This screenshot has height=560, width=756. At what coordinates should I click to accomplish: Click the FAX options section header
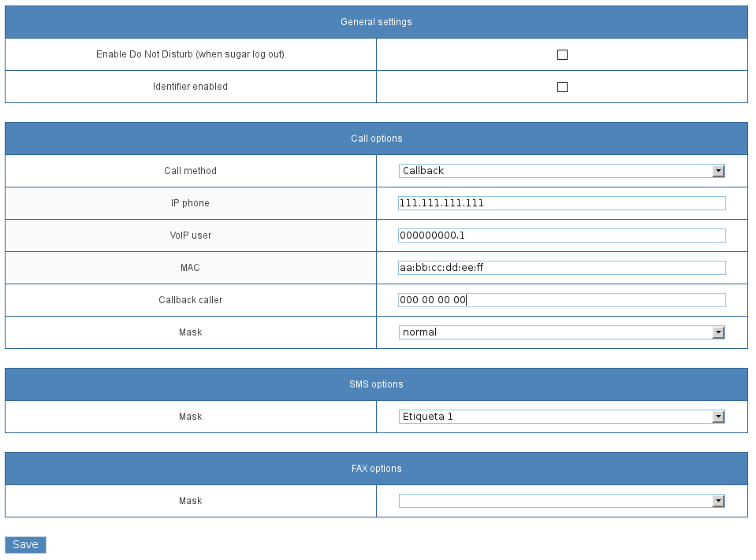376,469
